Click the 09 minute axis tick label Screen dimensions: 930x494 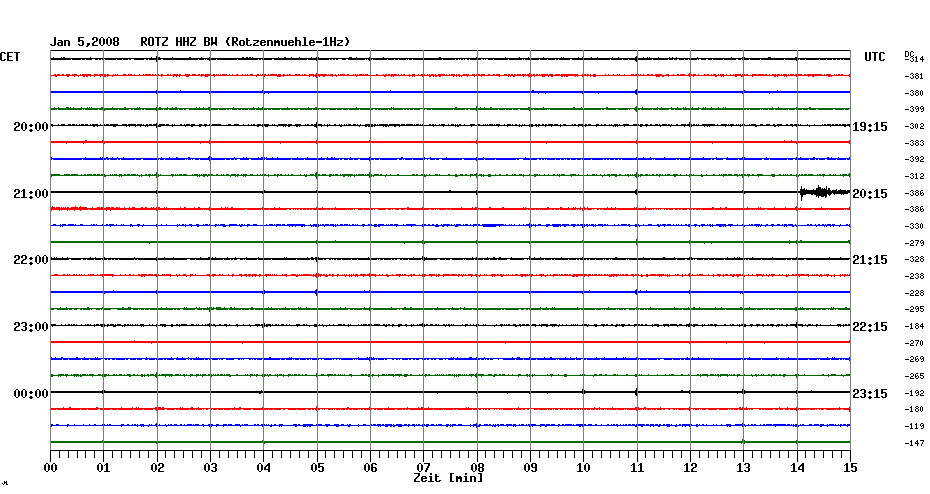530,468
